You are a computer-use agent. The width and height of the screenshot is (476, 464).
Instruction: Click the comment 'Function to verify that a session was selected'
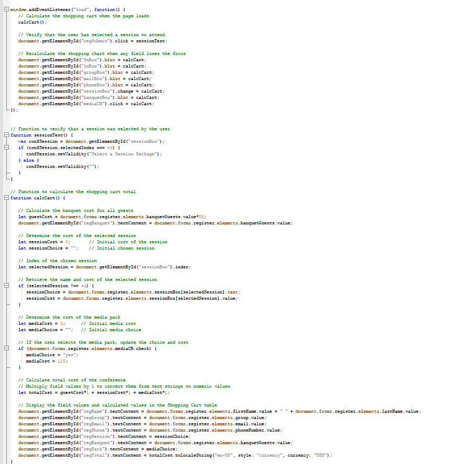pos(90,129)
